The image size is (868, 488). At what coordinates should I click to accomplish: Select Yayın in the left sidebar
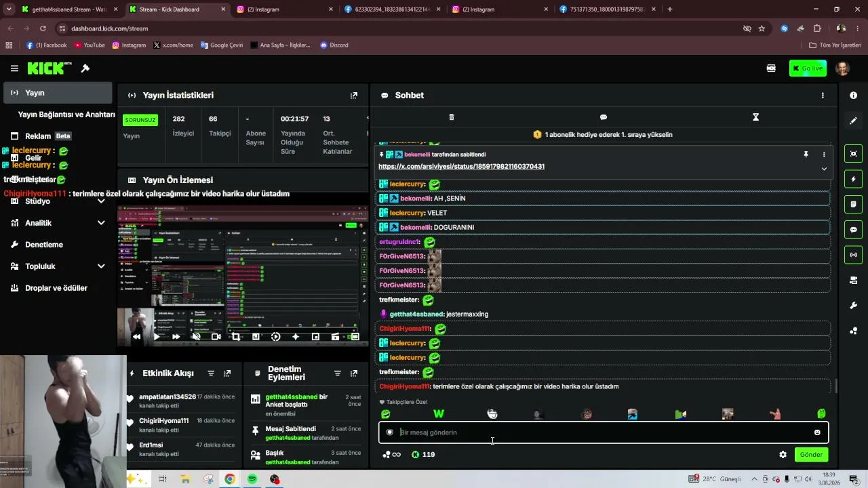pyautogui.click(x=58, y=93)
